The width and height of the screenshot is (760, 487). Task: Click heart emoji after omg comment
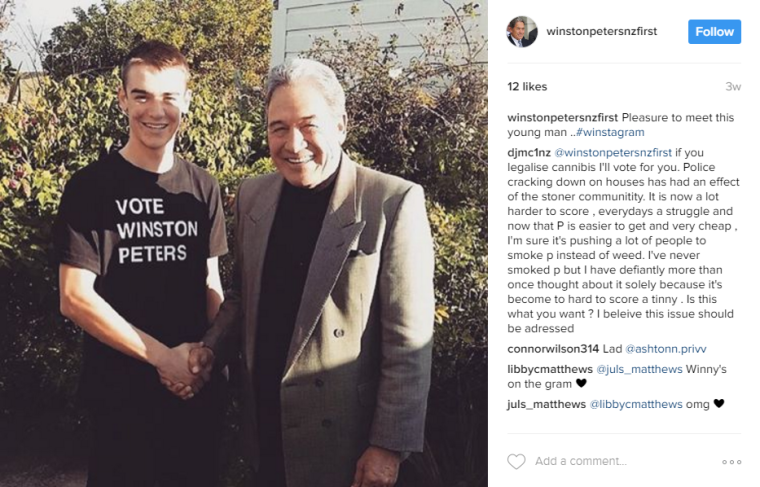[719, 403]
